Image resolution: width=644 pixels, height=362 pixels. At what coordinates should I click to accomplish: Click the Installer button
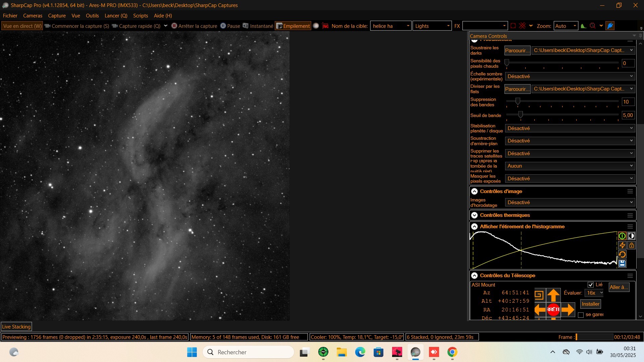(x=591, y=304)
